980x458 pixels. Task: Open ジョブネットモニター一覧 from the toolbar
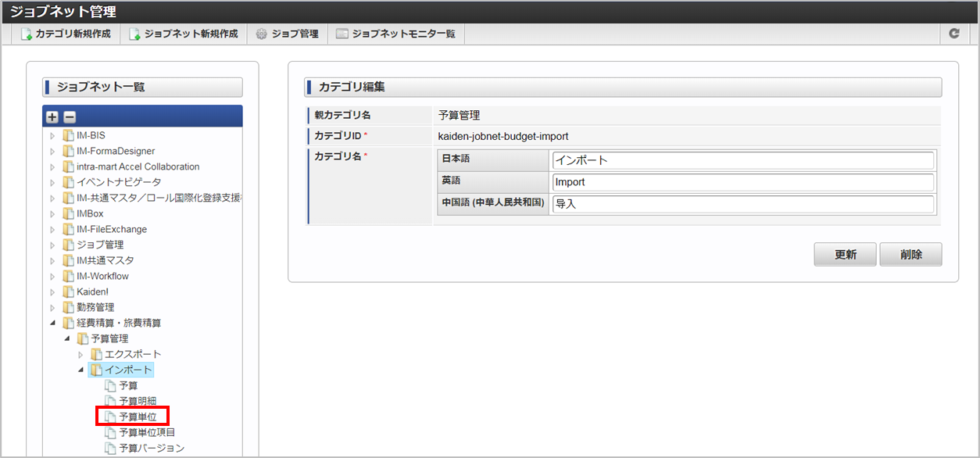pos(395,34)
